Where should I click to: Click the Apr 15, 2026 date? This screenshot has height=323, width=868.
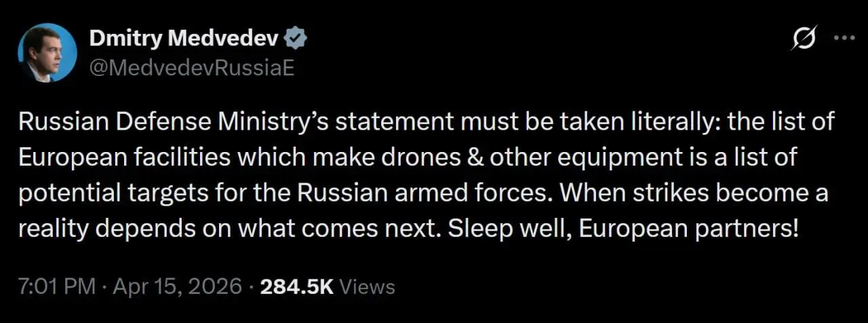pyautogui.click(x=176, y=286)
